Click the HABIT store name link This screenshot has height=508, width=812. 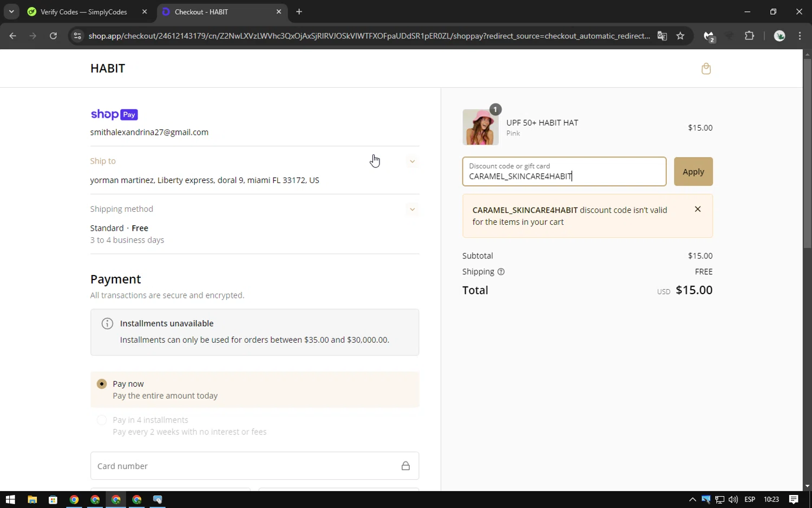[108, 68]
